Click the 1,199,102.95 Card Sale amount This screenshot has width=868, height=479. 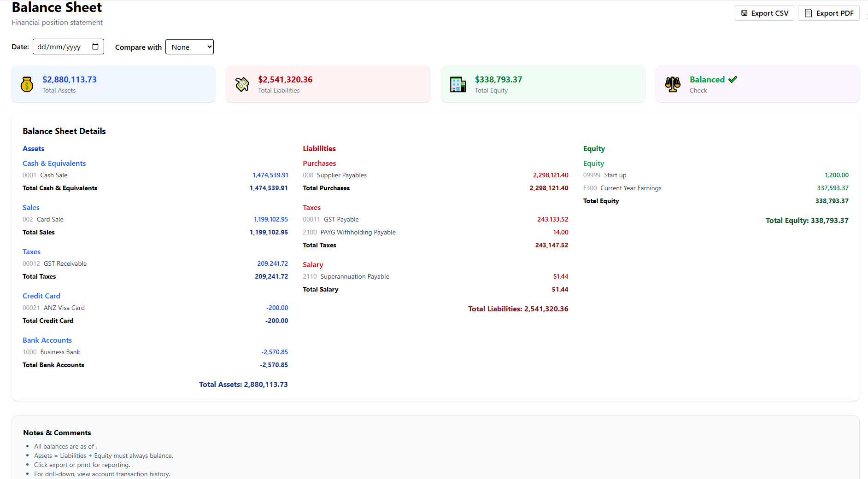coord(271,219)
